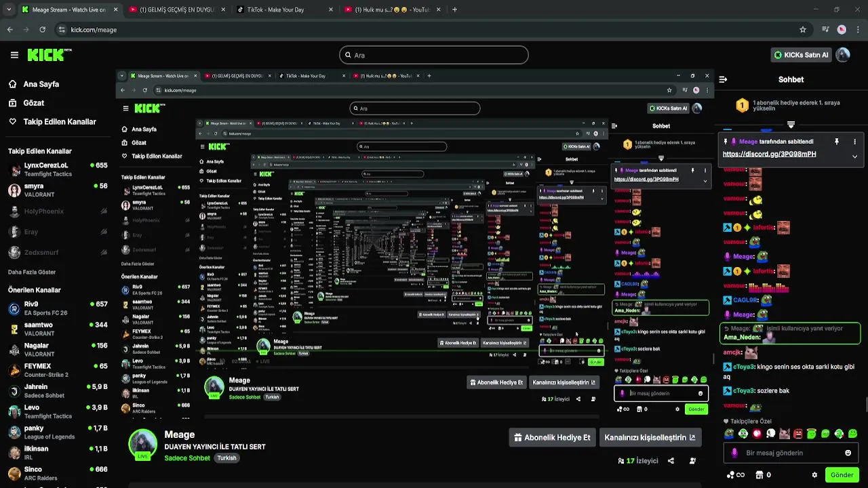Click the CAGL8R username in chat
Image resolution: width=868 pixels, height=488 pixels.
(x=745, y=300)
